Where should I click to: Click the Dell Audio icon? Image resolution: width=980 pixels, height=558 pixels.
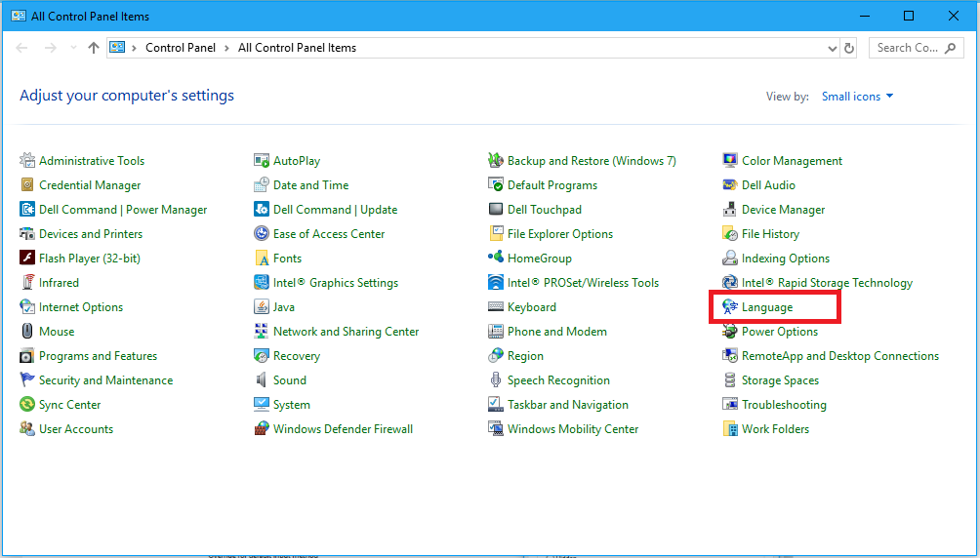tap(730, 185)
